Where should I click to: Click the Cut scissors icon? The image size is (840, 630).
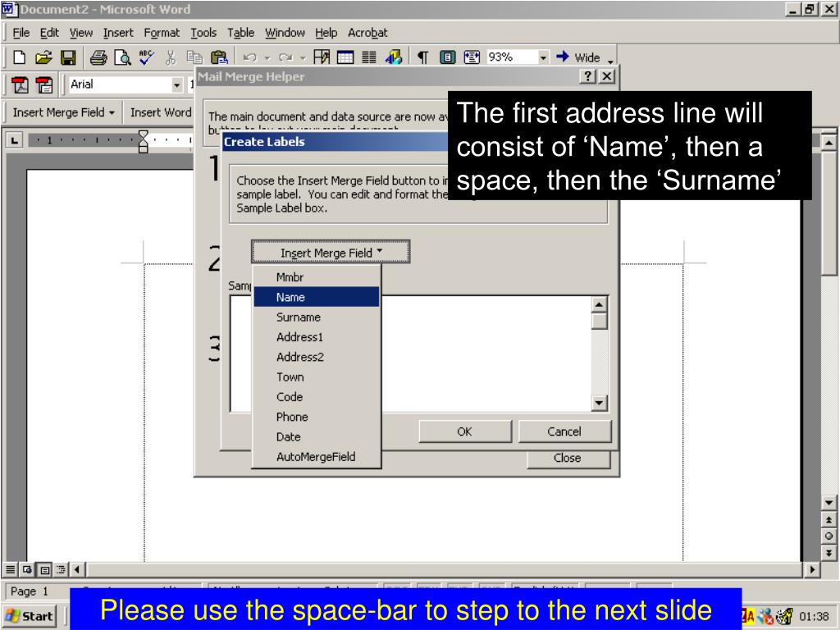tap(171, 57)
